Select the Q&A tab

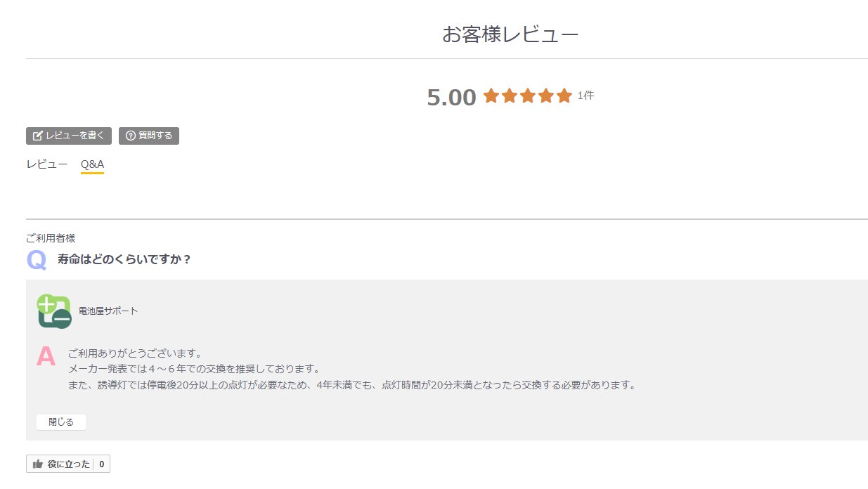click(92, 164)
